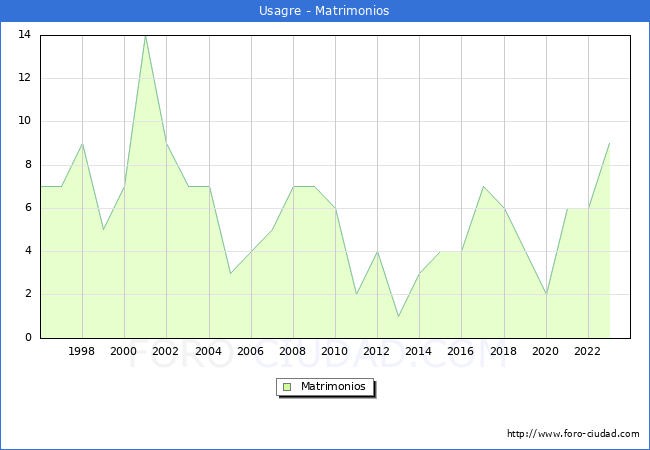650x450 pixels.
Task: Click the final 2023 data point at 9
Action: click(x=609, y=143)
